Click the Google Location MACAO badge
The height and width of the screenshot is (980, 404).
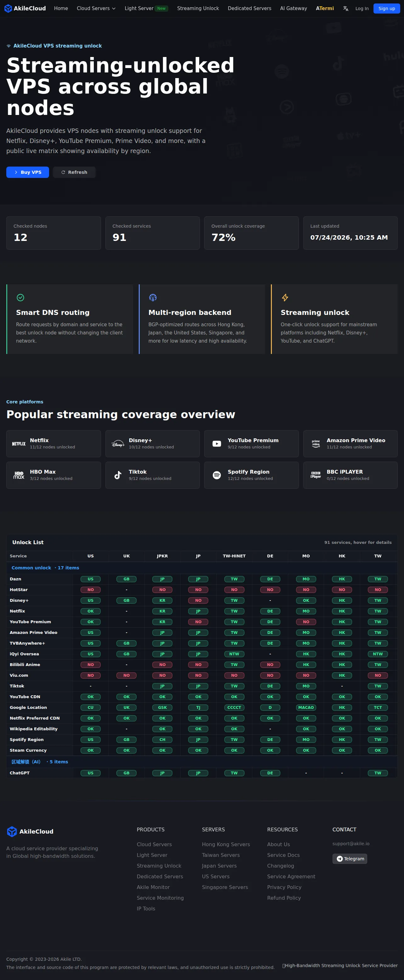(306, 707)
